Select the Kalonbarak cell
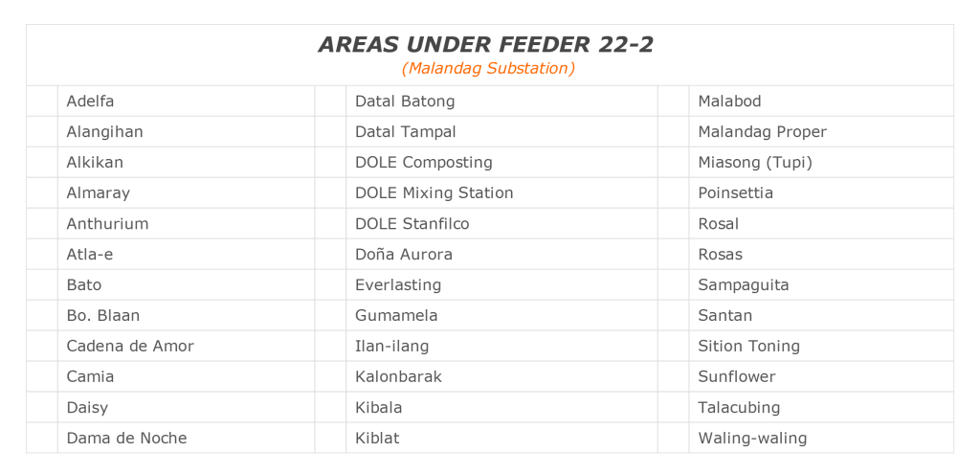Viewport: 980px width, 474px height. click(x=501, y=376)
